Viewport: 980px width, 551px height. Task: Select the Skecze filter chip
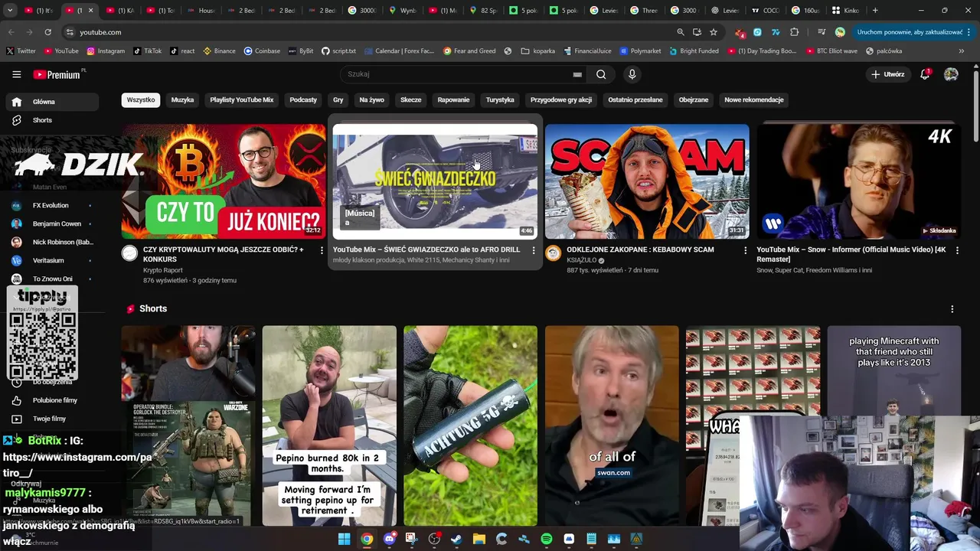(411, 99)
